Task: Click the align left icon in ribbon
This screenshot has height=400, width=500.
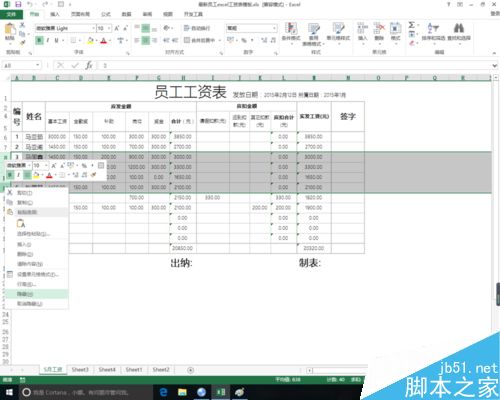Action: click(x=137, y=40)
